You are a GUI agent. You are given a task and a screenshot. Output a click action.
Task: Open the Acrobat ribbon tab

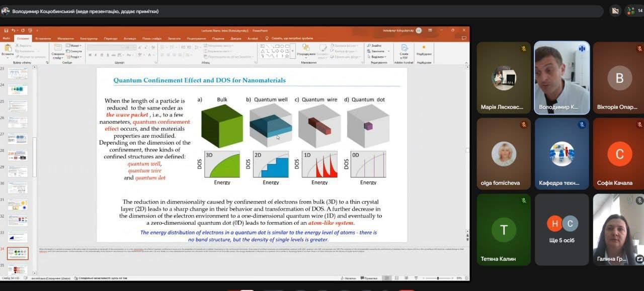[253, 38]
